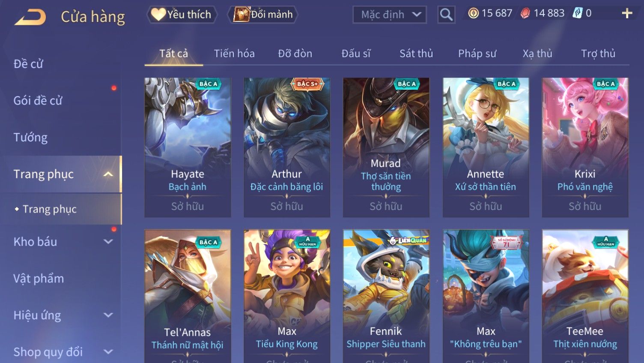Expand the Hiệu ứng sidebar section
Screen dimensions: 644x363
108,315
